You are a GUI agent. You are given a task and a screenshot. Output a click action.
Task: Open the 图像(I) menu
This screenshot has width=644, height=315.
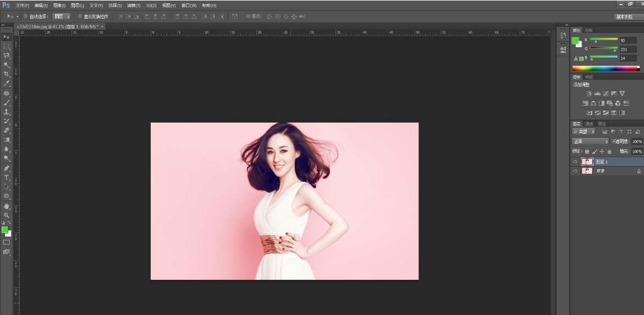tap(59, 5)
